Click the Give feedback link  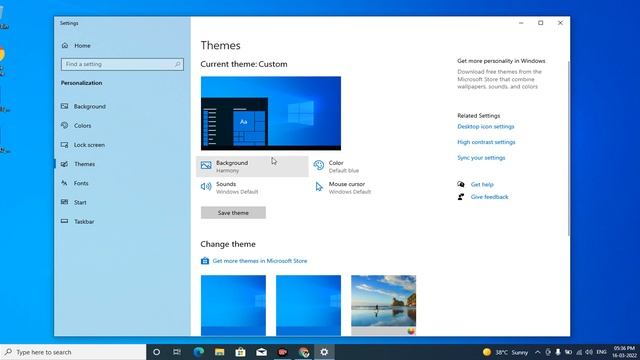tap(489, 197)
